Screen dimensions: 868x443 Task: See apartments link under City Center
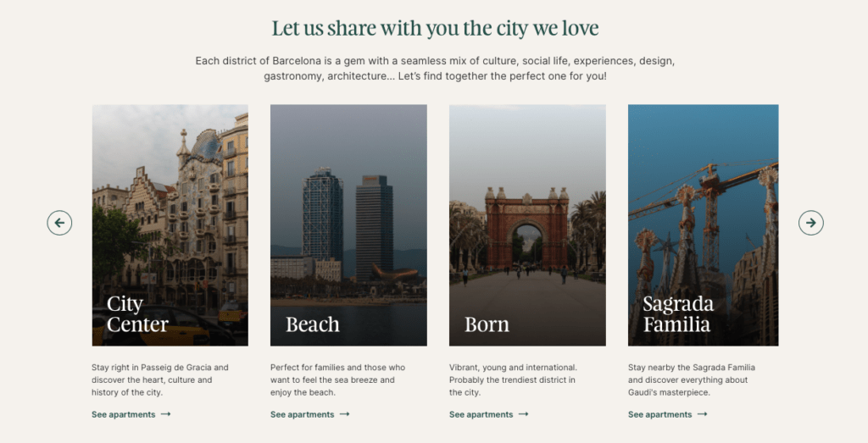(131, 414)
